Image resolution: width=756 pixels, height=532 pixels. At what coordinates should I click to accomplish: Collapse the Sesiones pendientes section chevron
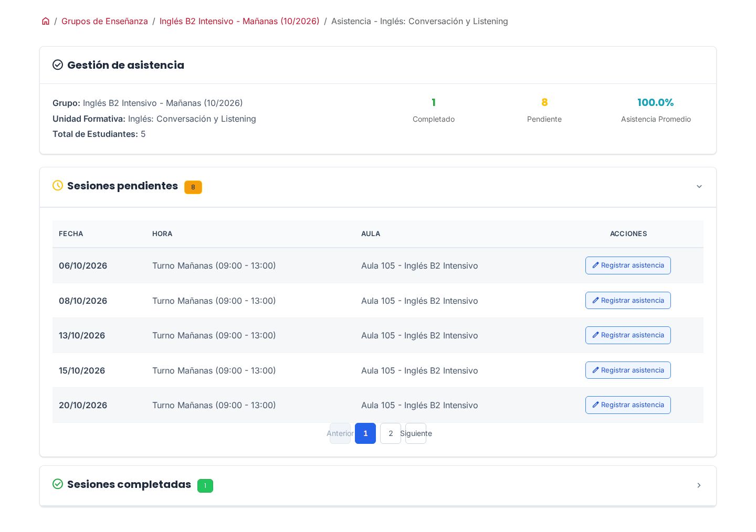(x=699, y=187)
